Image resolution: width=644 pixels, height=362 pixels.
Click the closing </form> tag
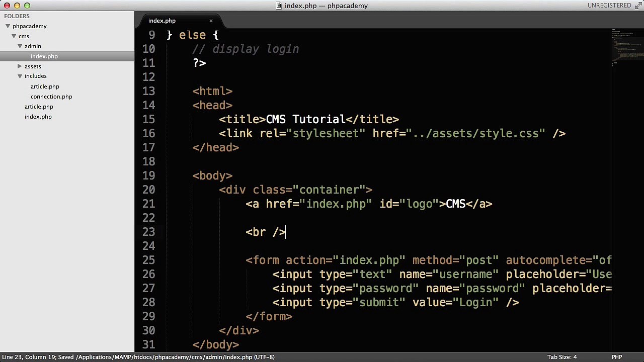tap(269, 316)
